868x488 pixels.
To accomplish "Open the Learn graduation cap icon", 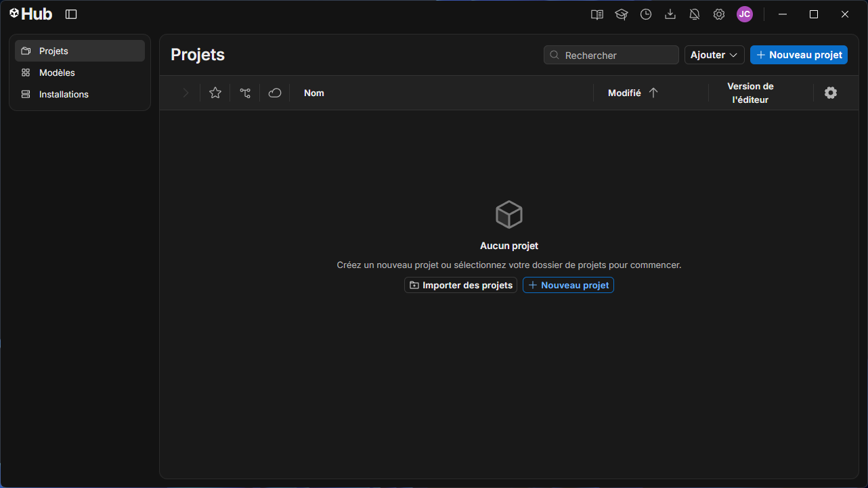I will tap(622, 14).
